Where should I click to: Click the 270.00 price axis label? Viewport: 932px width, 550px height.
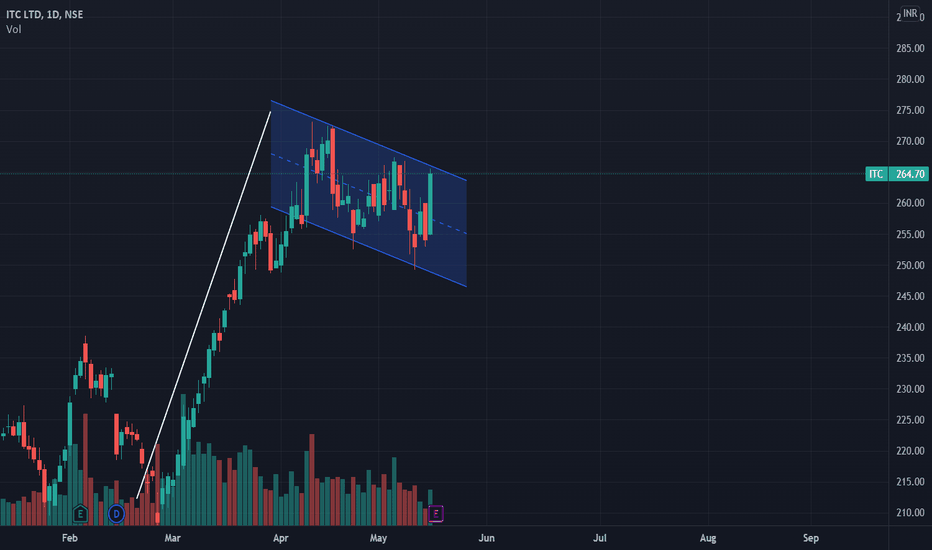click(910, 141)
